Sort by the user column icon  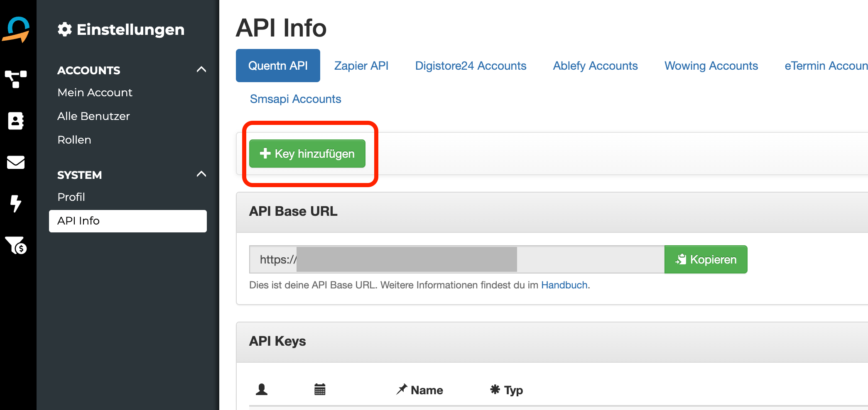coord(262,389)
